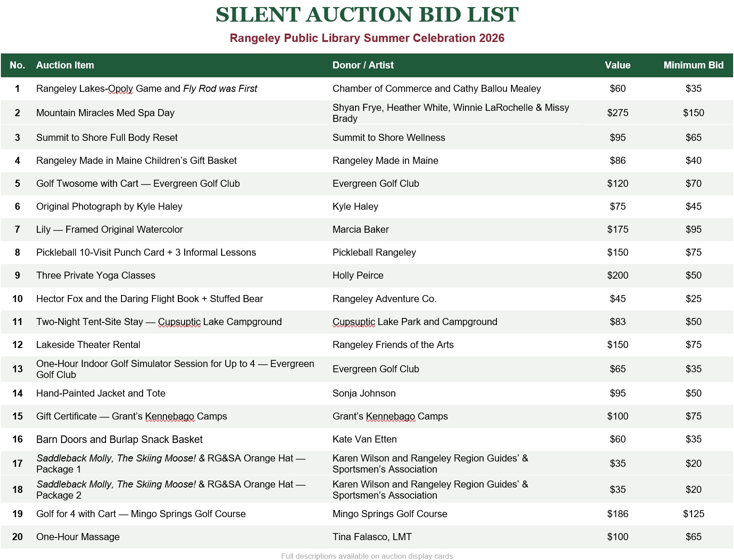The width and height of the screenshot is (734, 560).
Task: Click the Donor / Artist column header
Action: click(363, 65)
